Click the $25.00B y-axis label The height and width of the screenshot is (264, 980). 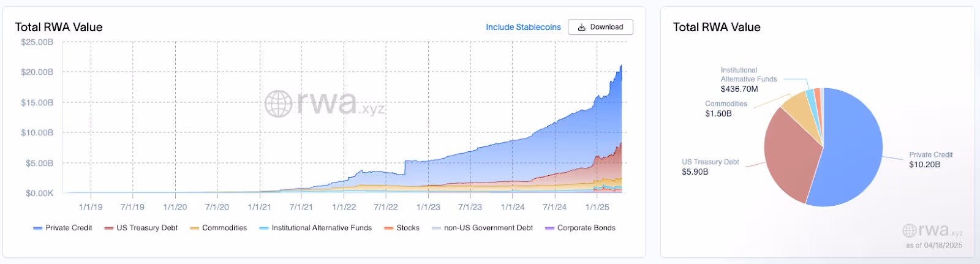click(37, 42)
